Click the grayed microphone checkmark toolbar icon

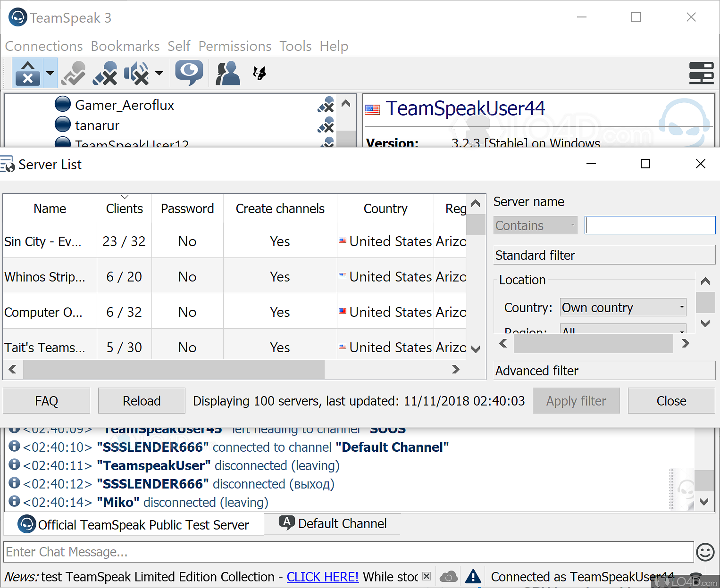[74, 74]
